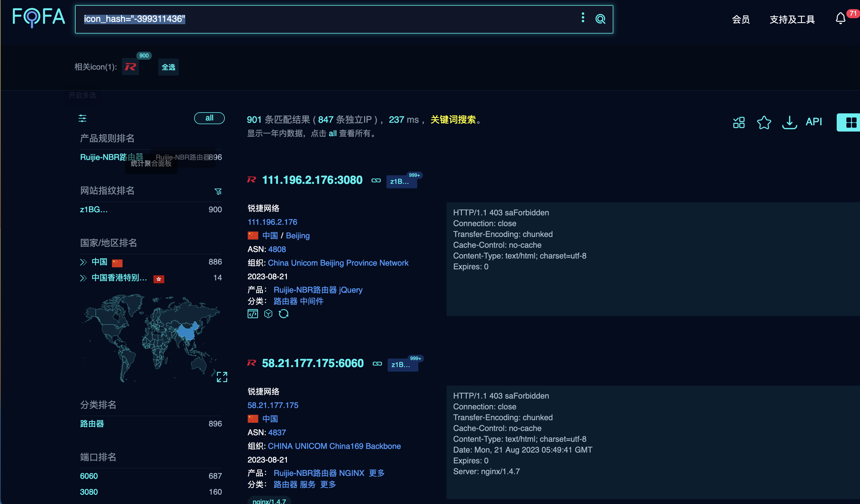860x504 pixels.
Task: Filter by port 6060
Action: (89, 476)
